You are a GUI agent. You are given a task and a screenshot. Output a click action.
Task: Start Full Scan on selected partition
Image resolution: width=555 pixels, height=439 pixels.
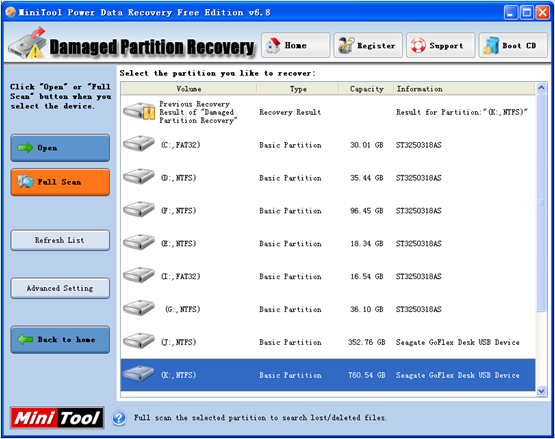[x=60, y=182]
